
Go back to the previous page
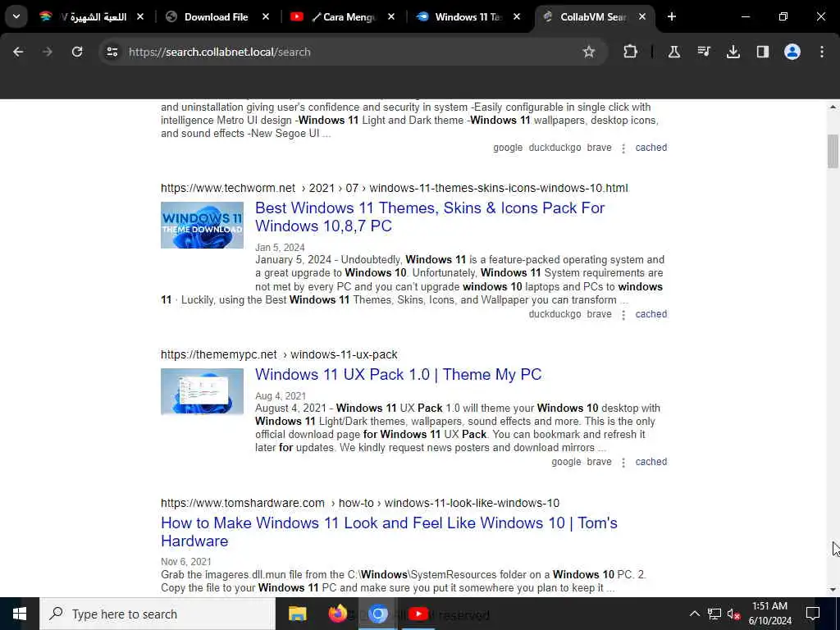tap(18, 52)
